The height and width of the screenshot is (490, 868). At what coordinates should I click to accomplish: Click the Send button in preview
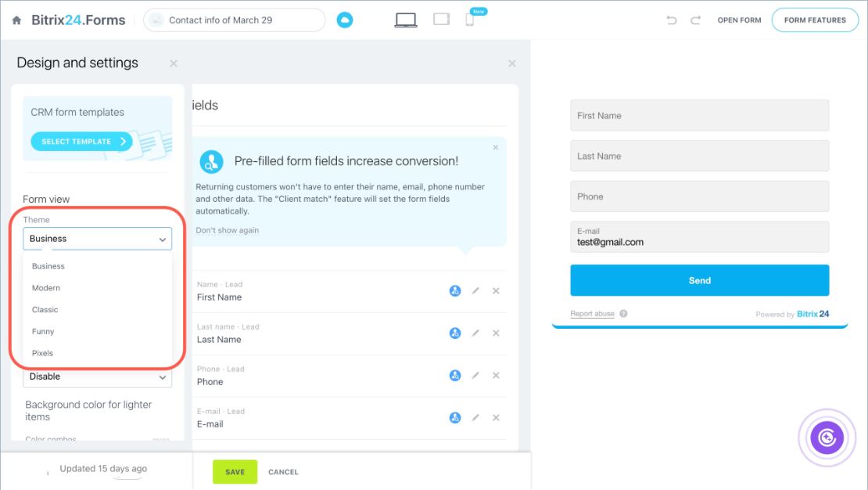700,280
